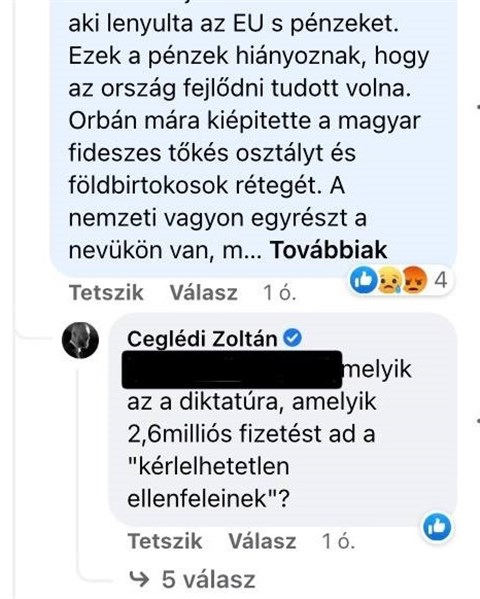Click the angry face reaction icon
This screenshot has width=480, height=599.
pos(415,280)
